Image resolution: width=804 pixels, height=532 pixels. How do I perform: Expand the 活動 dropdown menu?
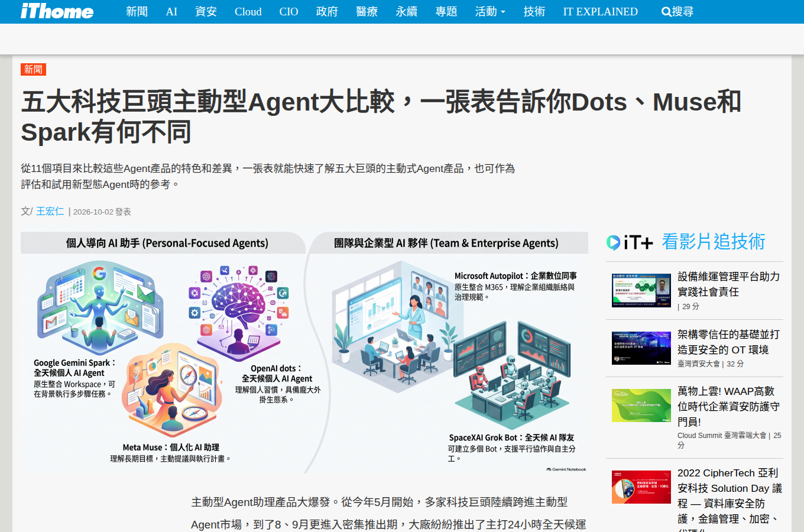pos(490,12)
